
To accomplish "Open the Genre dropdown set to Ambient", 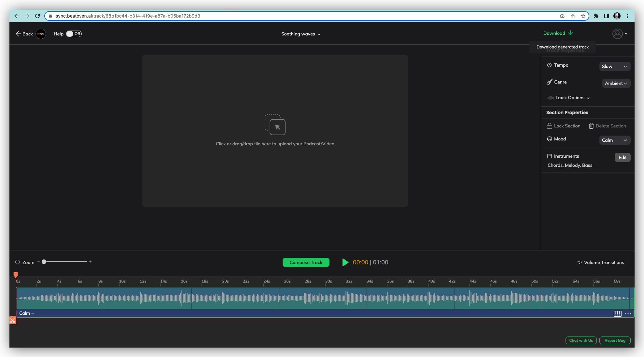I will tap(616, 83).
